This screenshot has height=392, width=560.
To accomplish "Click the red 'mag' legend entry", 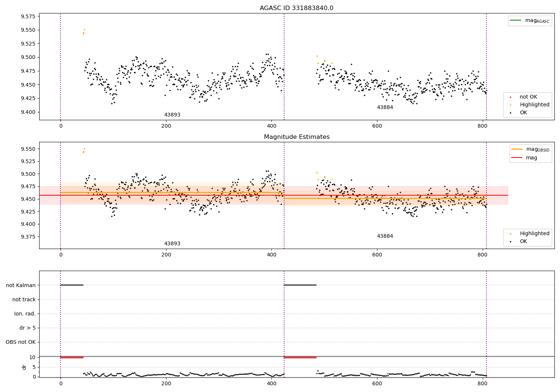I will coord(524,158).
